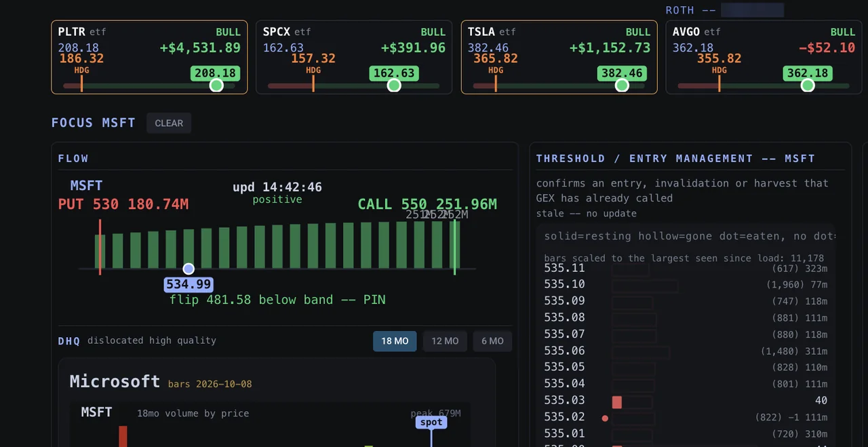Switch to the 6 MO range
The width and height of the screenshot is (868, 447).
[x=492, y=341]
